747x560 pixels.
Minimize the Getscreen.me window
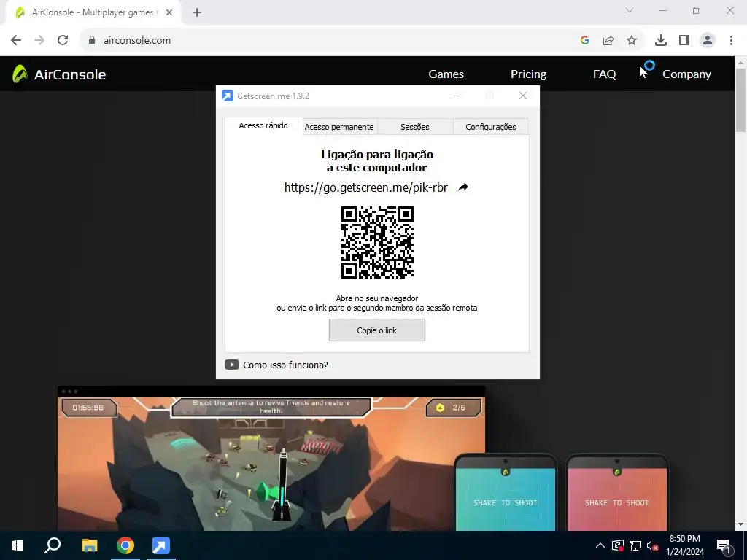457,96
